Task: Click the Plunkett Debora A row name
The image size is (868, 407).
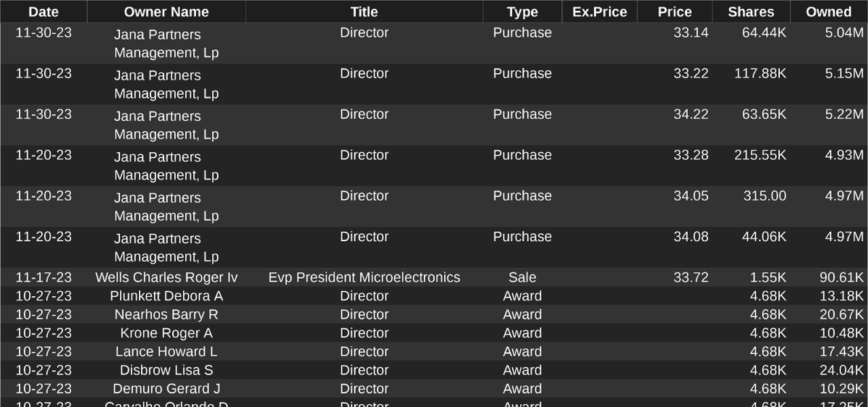Action: click(166, 296)
